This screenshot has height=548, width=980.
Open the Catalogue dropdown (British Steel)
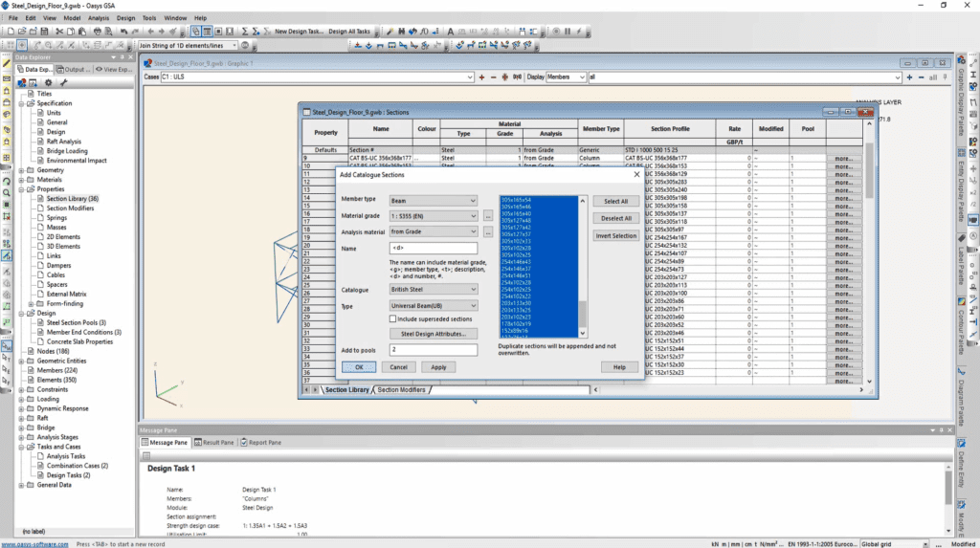[x=434, y=290]
